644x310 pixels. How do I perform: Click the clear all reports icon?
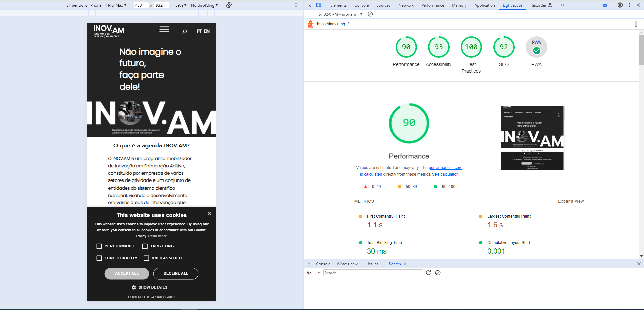pyautogui.click(x=370, y=14)
